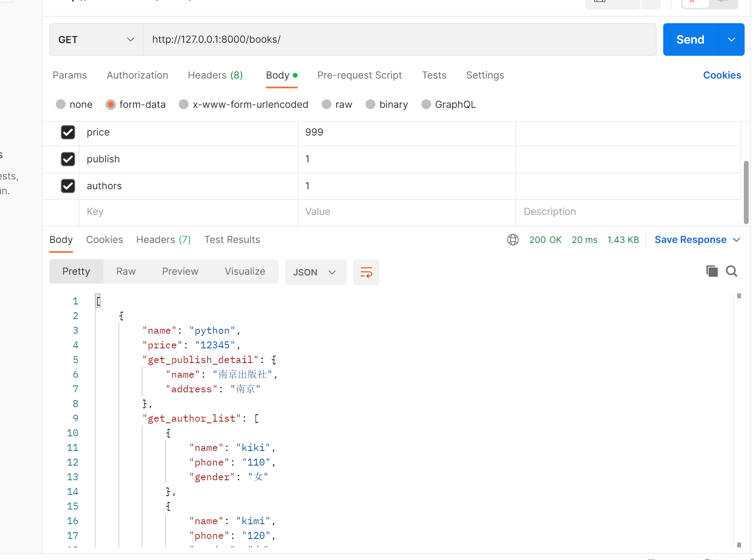
Task: Click the globe network icon beside status
Action: [x=513, y=240]
